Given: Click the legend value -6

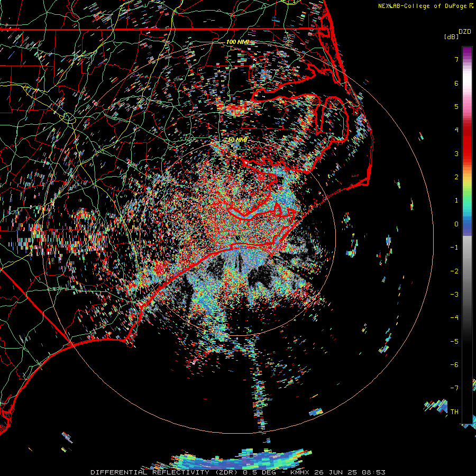Looking at the screenshot, I should tap(454, 365).
